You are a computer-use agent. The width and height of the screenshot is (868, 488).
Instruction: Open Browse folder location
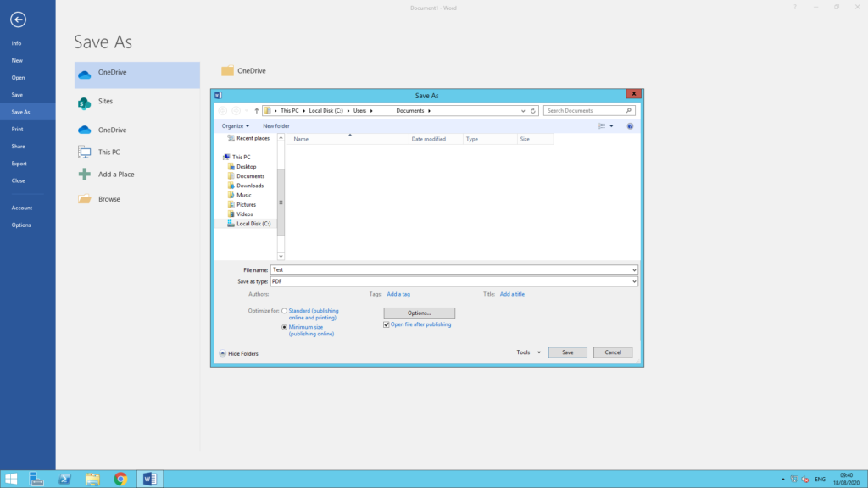[136, 199]
